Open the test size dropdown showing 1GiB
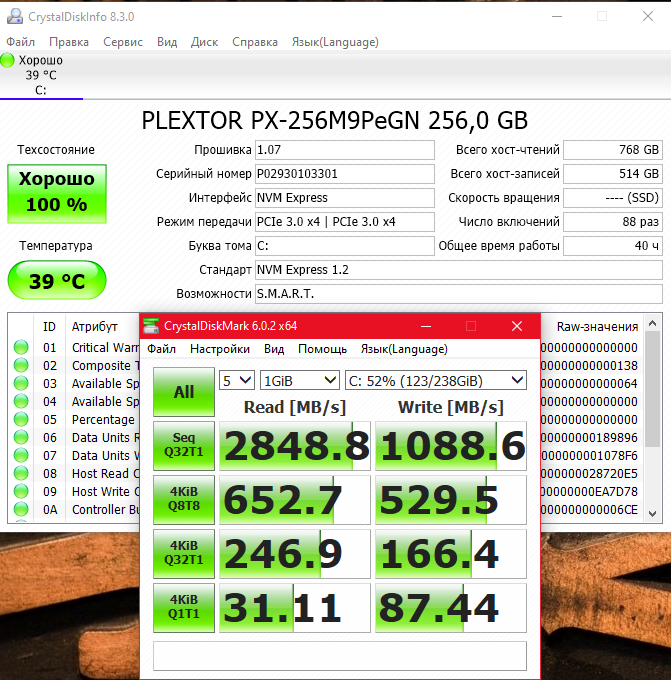This screenshot has height=680, width=671. point(299,381)
